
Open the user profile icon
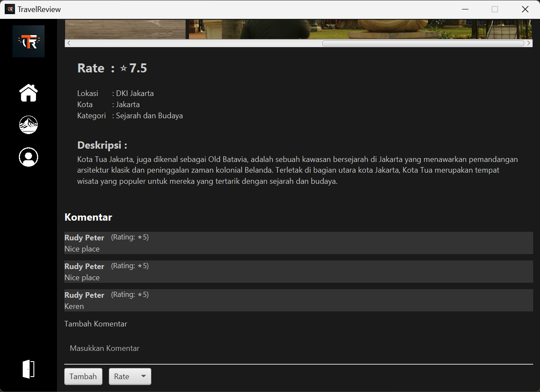(28, 157)
